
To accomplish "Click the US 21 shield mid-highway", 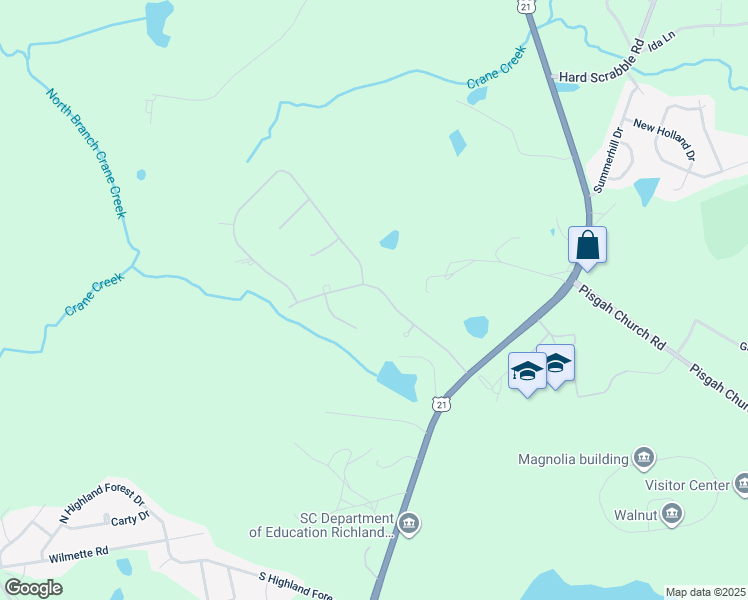I will click(442, 404).
